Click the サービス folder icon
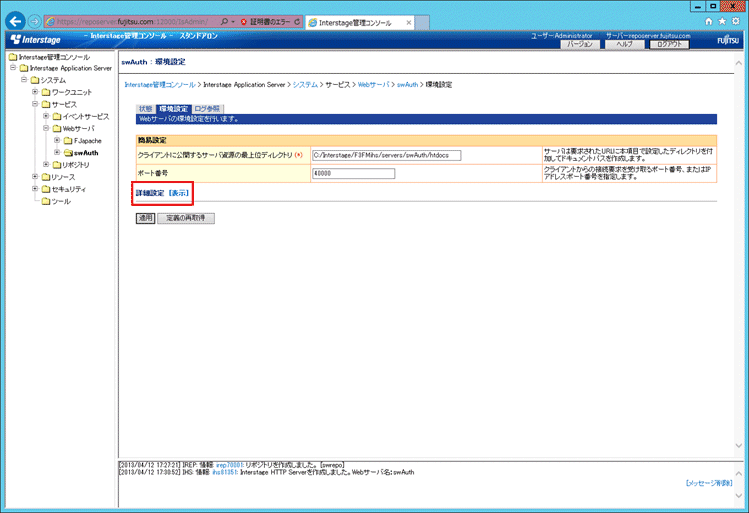Viewport: 749px width, 513px height. click(x=46, y=104)
